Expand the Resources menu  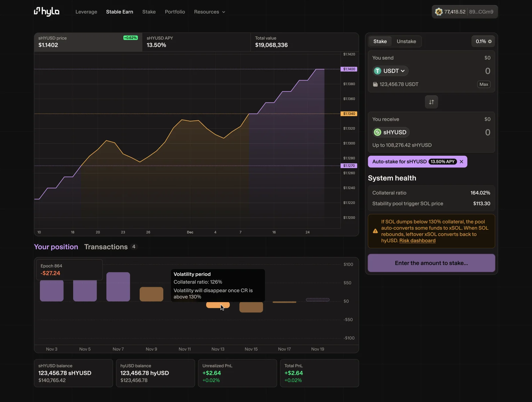pyautogui.click(x=209, y=12)
